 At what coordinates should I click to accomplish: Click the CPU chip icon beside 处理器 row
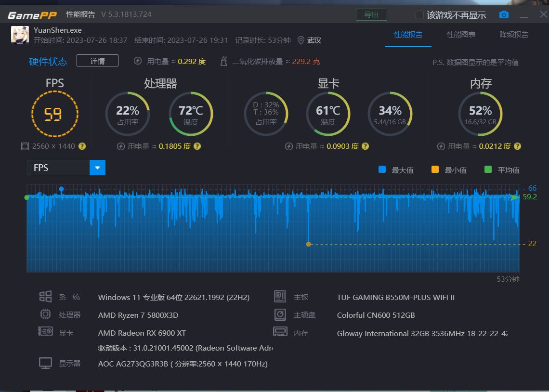(x=46, y=314)
